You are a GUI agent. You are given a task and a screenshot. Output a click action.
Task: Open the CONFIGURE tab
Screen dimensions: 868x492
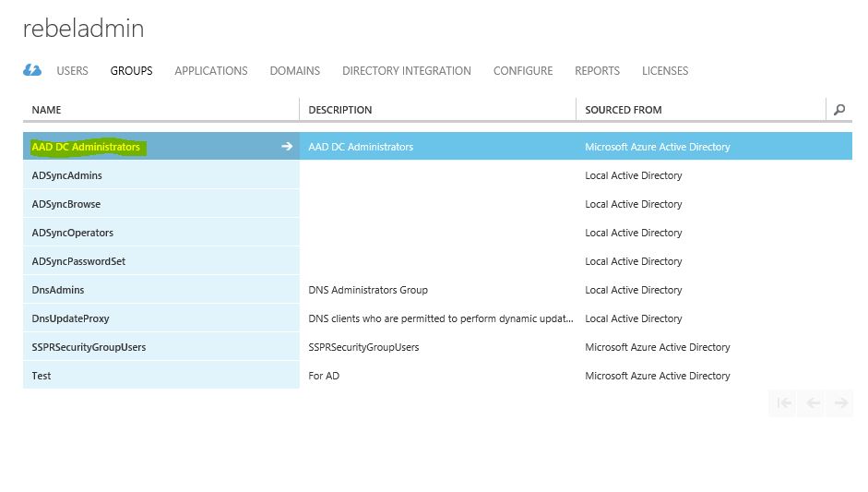pyautogui.click(x=523, y=71)
